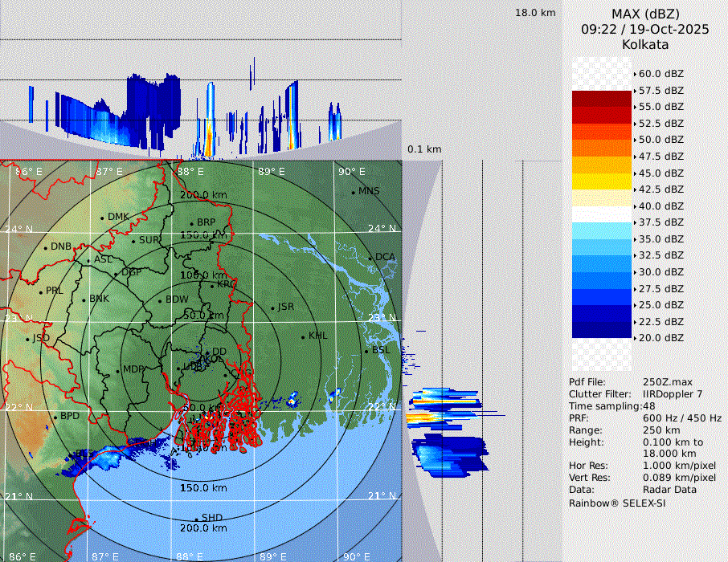
Task: Click the 60.0 dBZ legend arrow label
Action: click(661, 73)
